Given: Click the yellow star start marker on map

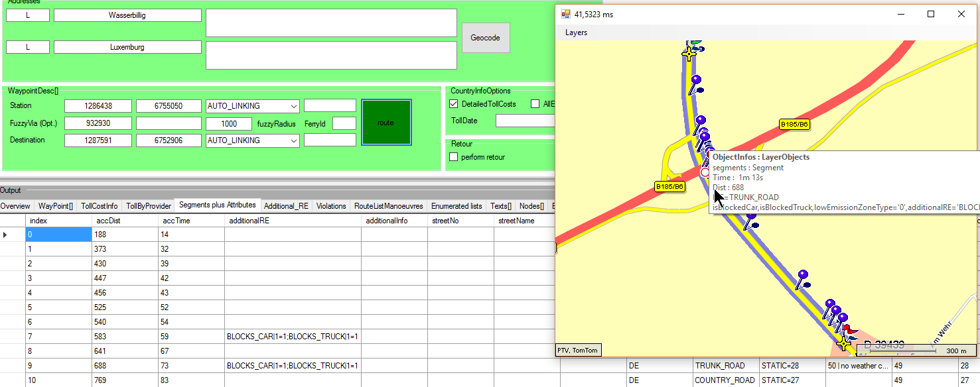Looking at the screenshot, I should coord(690,54).
